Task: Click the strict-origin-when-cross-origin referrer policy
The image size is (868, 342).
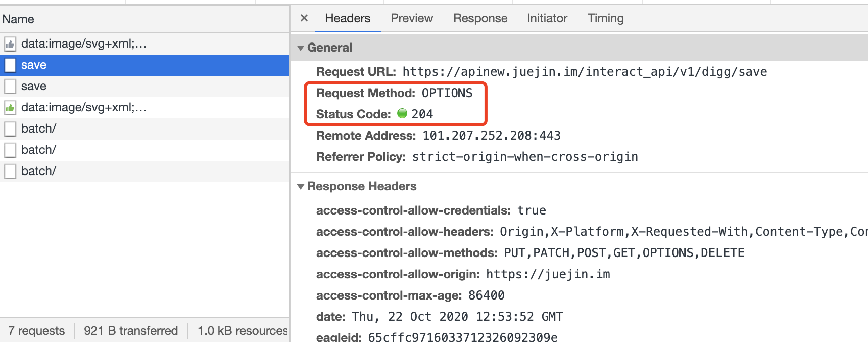Action: tap(525, 157)
